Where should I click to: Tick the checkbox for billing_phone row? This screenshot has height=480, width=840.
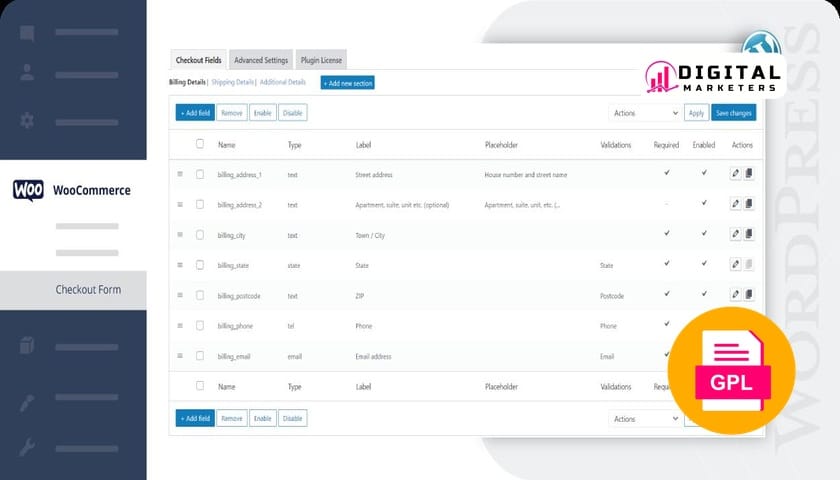click(x=200, y=325)
